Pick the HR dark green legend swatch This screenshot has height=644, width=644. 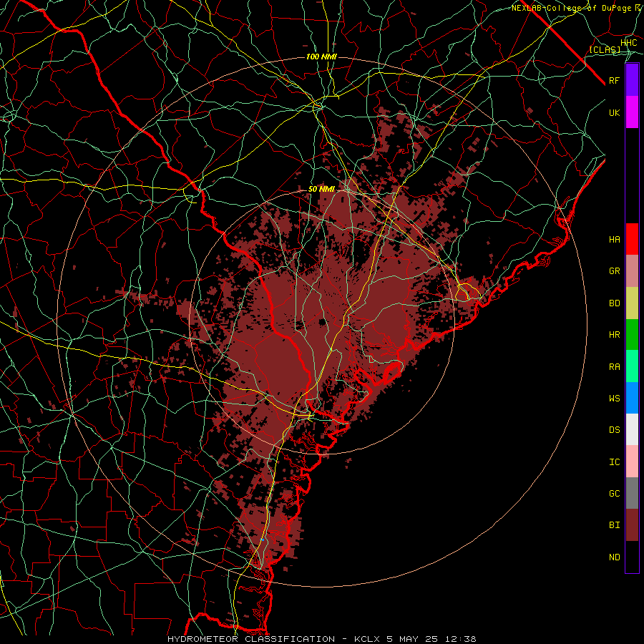632,335
